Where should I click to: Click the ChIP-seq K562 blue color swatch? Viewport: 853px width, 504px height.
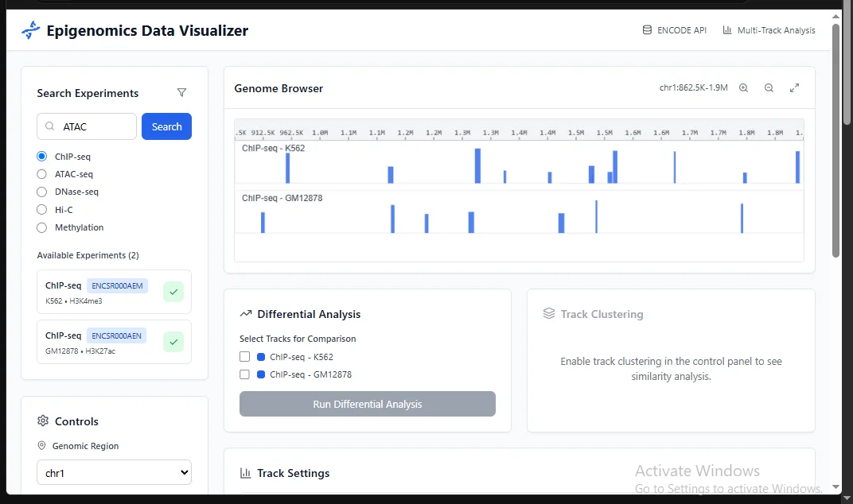point(261,357)
